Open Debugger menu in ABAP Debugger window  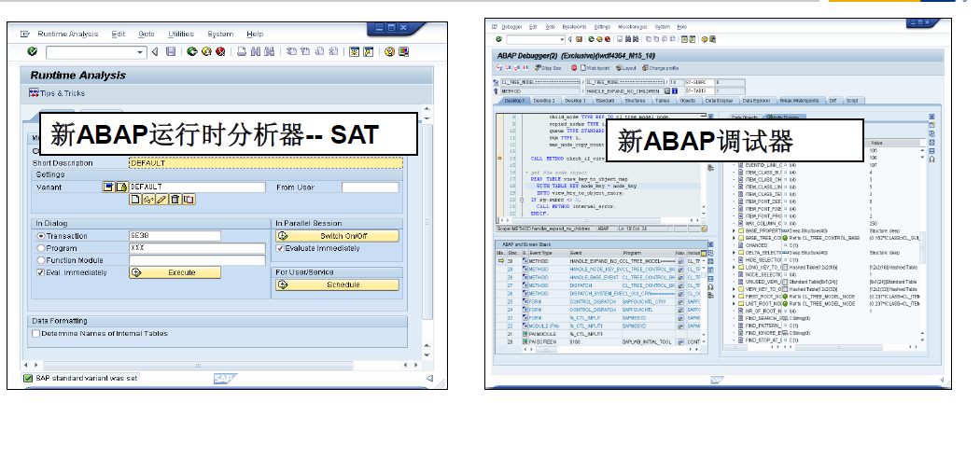tap(511, 27)
